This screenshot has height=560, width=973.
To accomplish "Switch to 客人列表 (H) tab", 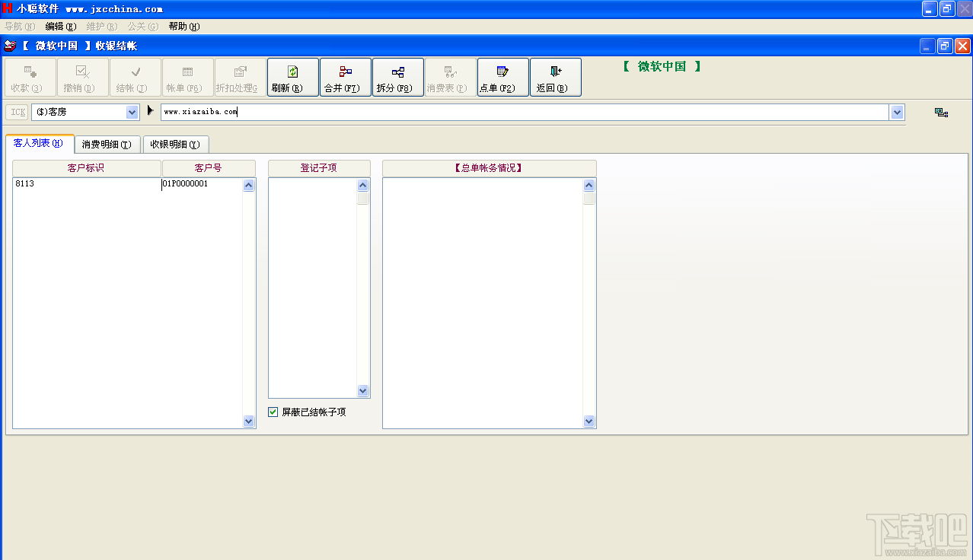I will coord(39,143).
